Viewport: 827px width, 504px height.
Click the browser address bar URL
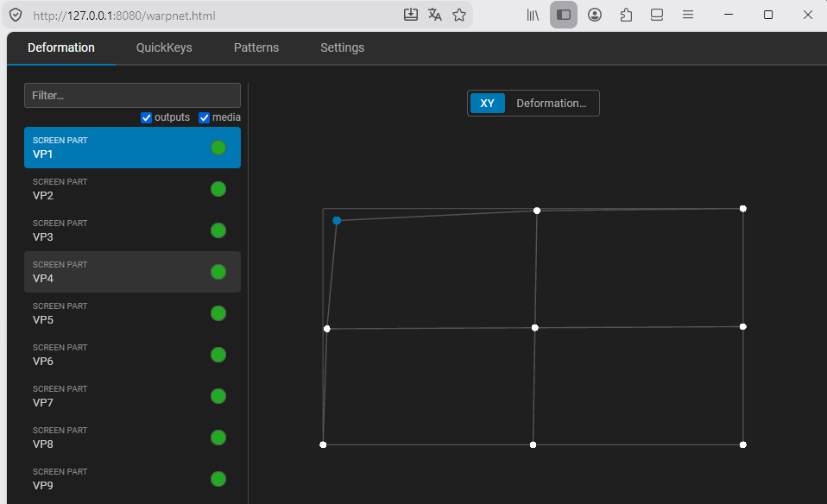(x=124, y=16)
